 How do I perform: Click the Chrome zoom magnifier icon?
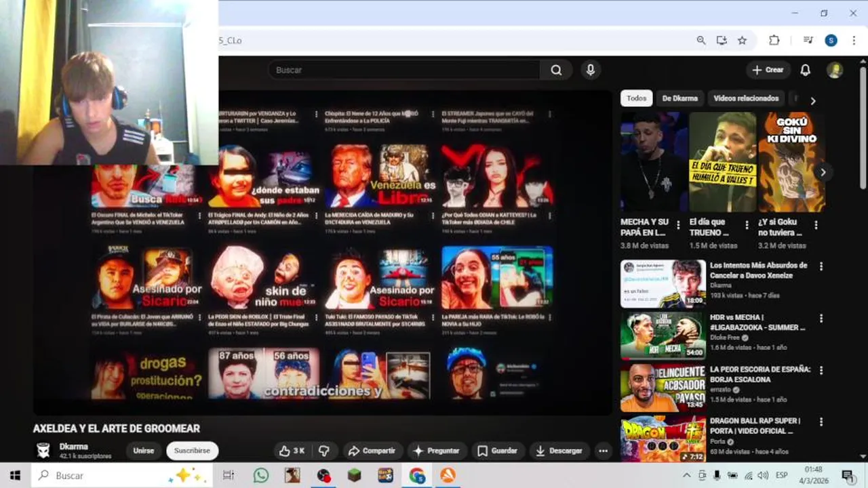click(x=701, y=41)
